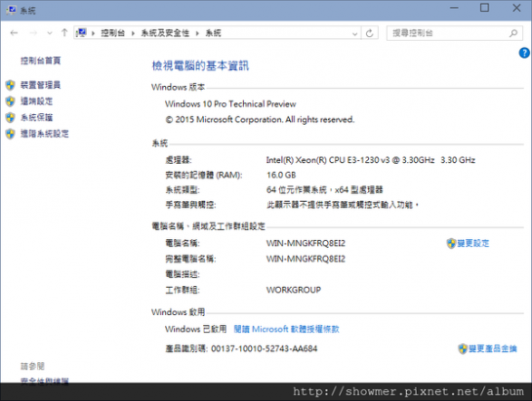Select 控制台 breadcrumb in the address bar
Screen dimensions: 532x401
coord(113,33)
